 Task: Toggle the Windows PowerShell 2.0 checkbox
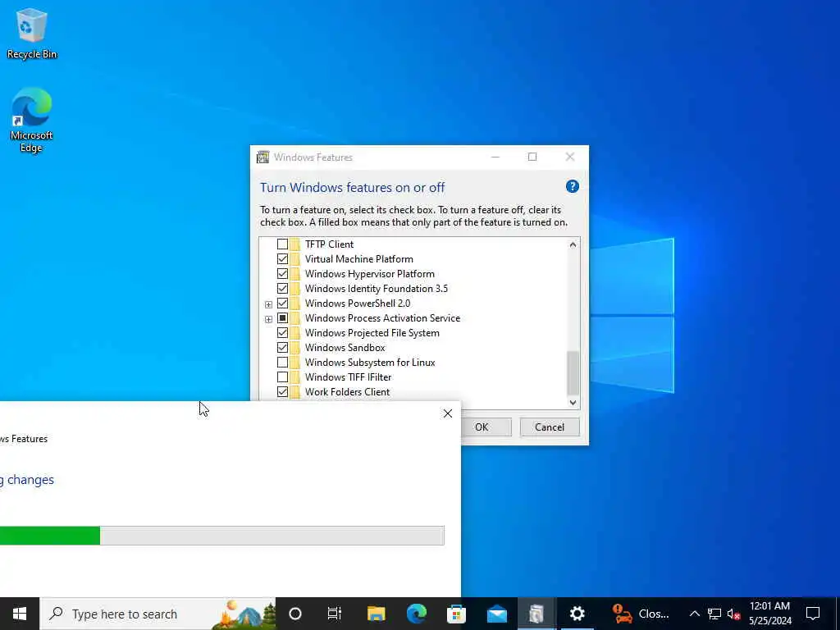point(282,304)
